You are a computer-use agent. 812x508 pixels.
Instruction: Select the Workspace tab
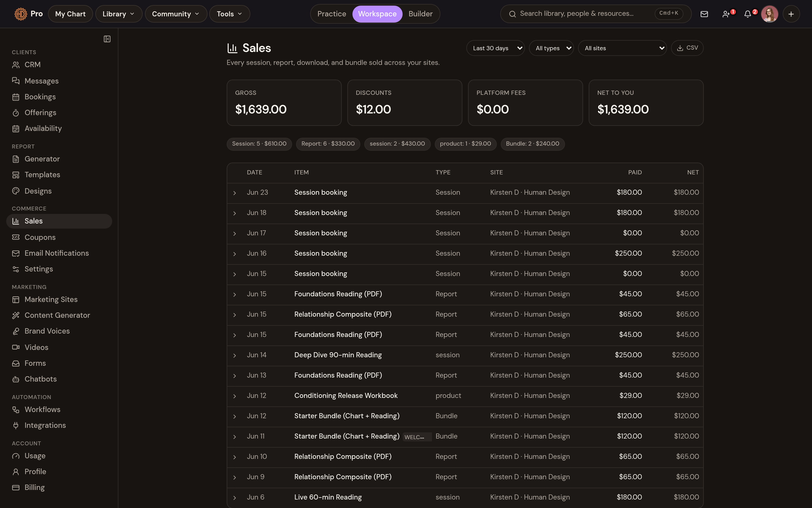(377, 14)
